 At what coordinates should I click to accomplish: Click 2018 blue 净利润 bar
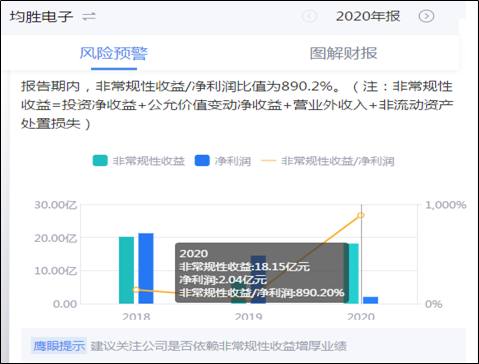(146, 268)
